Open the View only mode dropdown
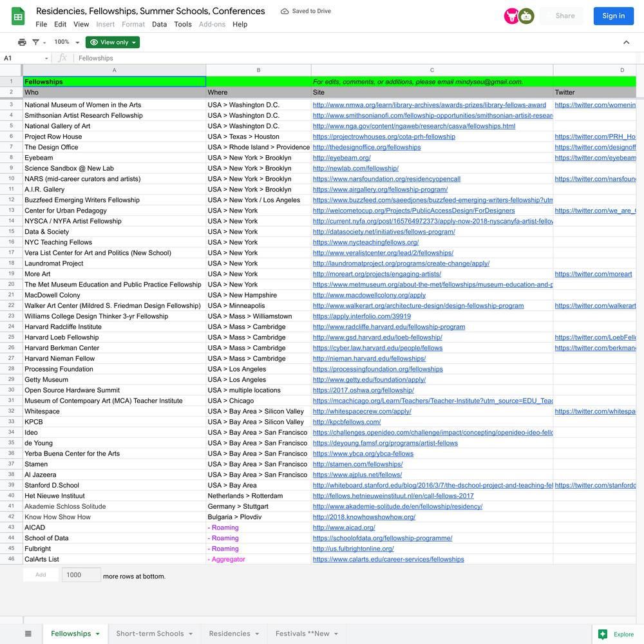Screen dimensions: 644x644 [x=113, y=42]
